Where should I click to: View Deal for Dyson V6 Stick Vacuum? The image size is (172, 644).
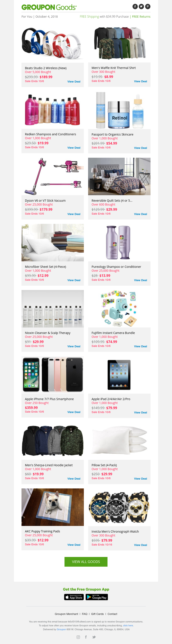click(74, 214)
